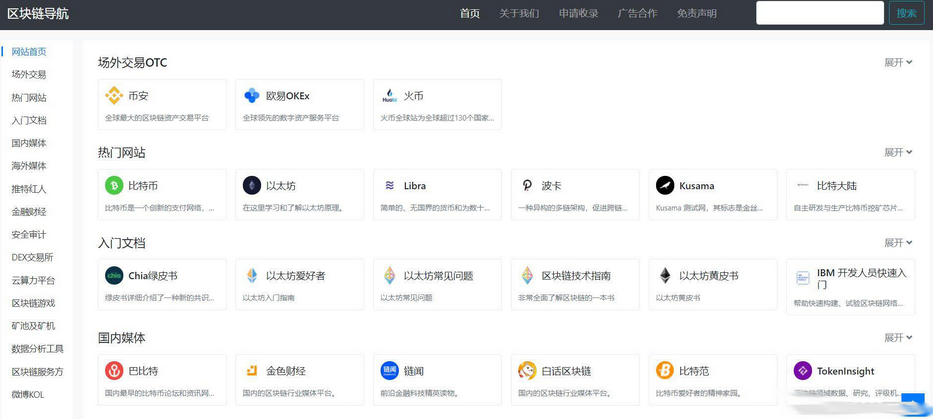The width and height of the screenshot is (937, 419).
Task: Click the 全球领先的数字资产服务平台 description
Action: tap(291, 118)
